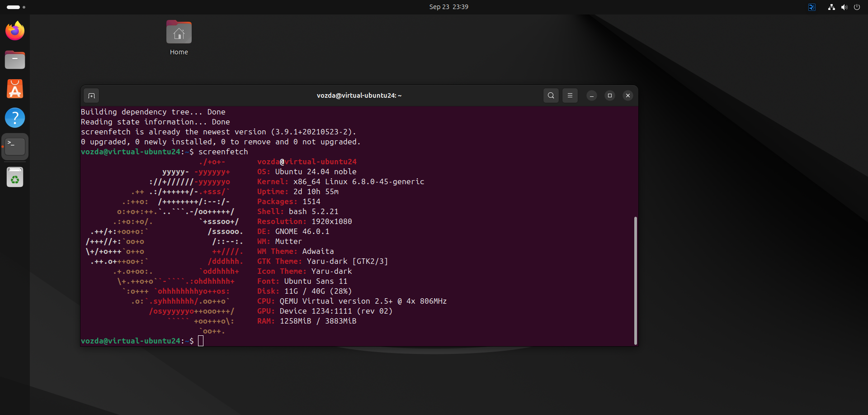
Task: Click the 'Uptime: 2d 10h 55m' line
Action: click(x=297, y=191)
